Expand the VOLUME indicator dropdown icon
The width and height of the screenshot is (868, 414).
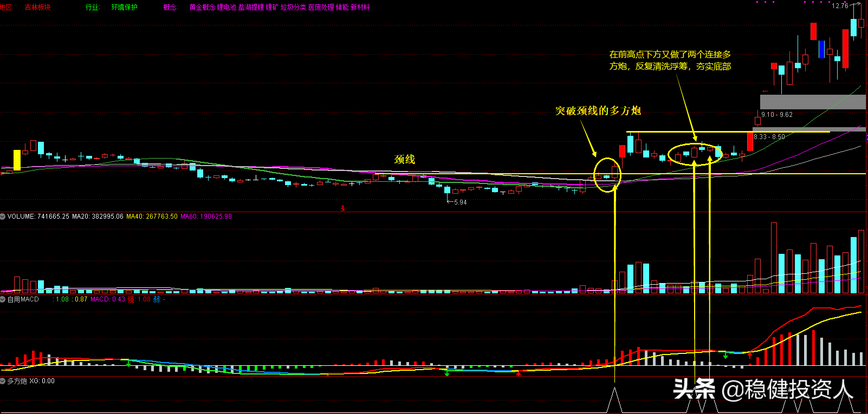(x=3, y=216)
